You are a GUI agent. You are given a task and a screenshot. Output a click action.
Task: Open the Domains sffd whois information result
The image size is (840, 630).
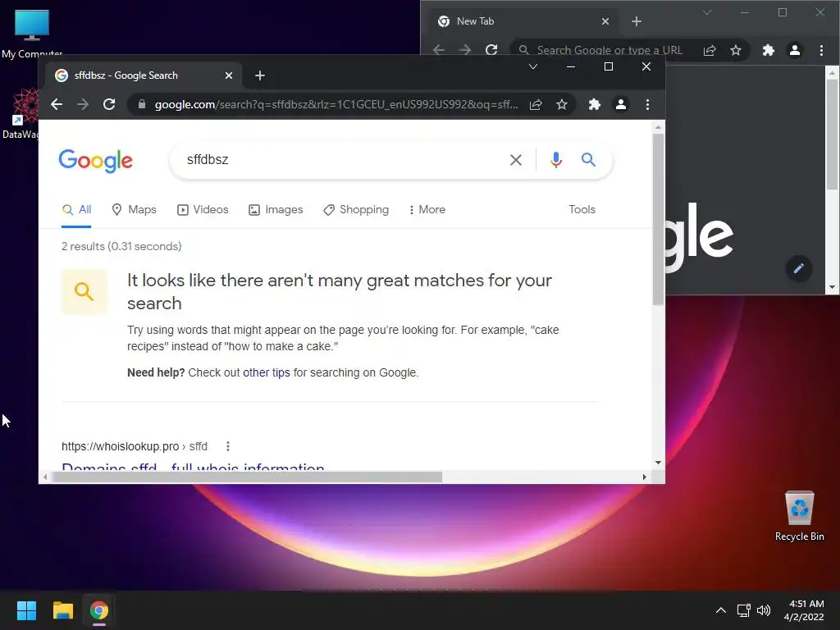click(x=193, y=467)
